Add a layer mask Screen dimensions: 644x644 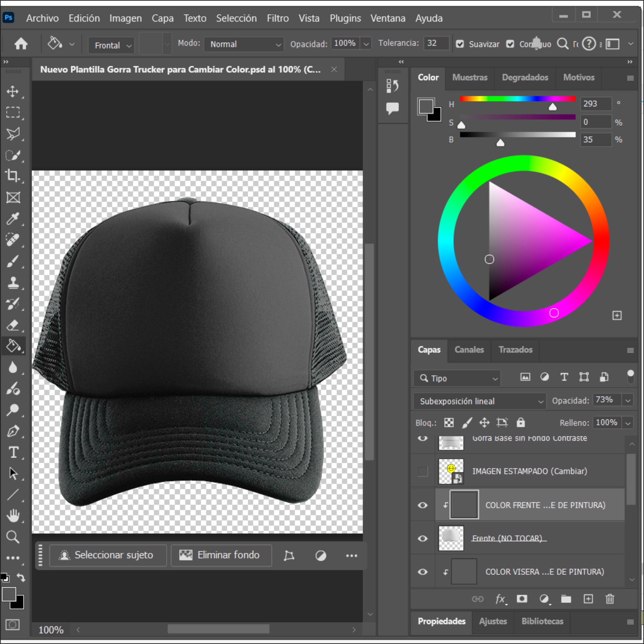[x=522, y=599]
